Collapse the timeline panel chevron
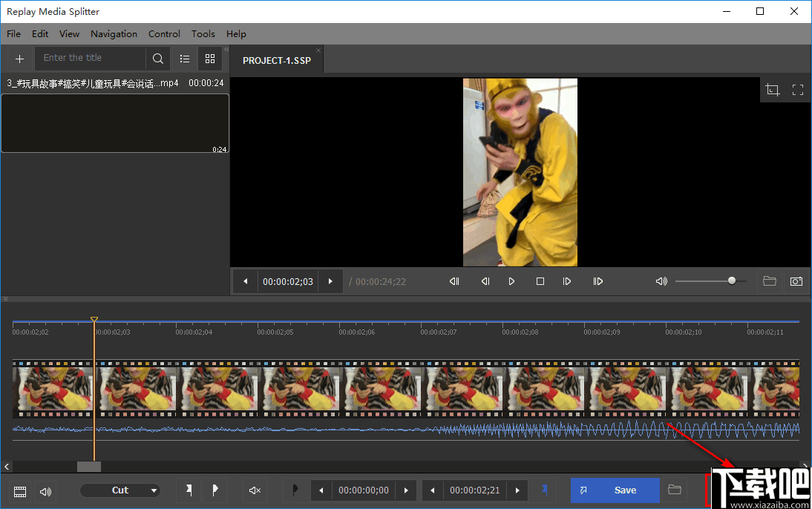 click(5, 299)
